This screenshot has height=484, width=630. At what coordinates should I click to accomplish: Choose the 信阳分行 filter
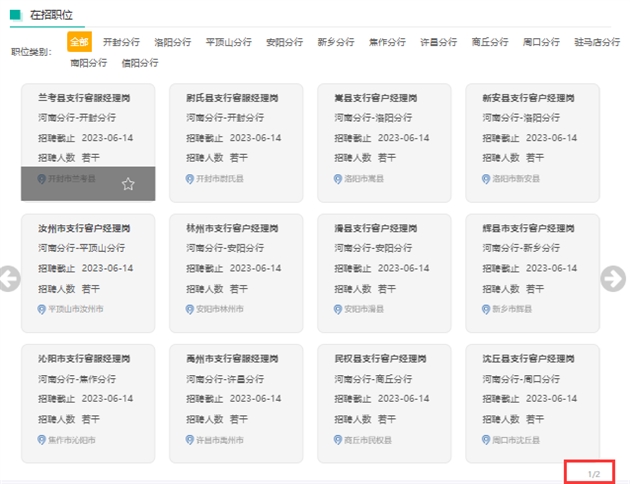click(139, 62)
